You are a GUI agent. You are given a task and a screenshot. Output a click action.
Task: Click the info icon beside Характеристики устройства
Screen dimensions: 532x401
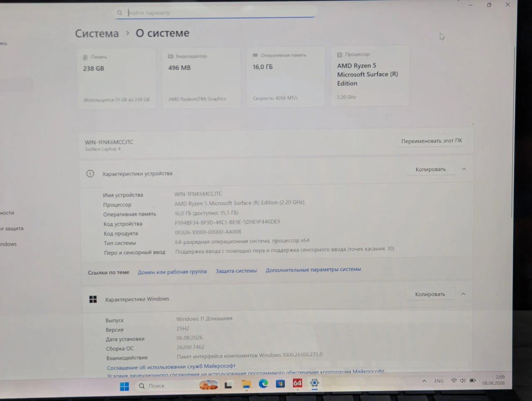90,173
